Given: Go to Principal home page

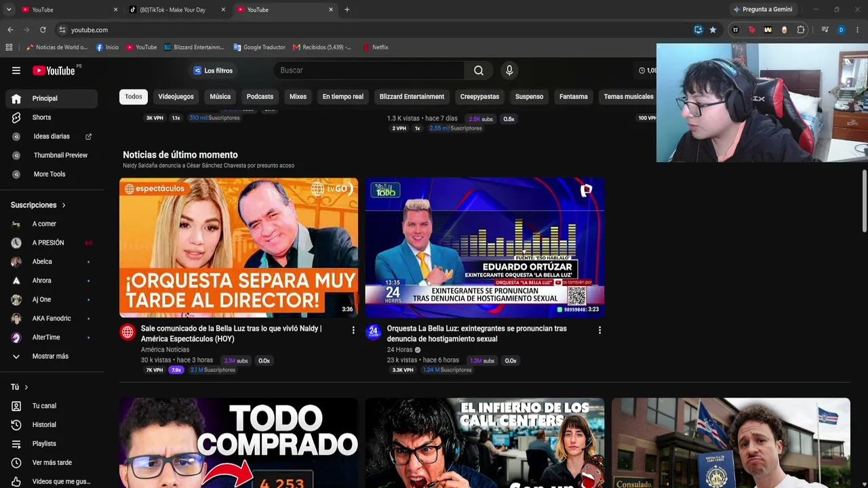Looking at the screenshot, I should click(x=52, y=98).
